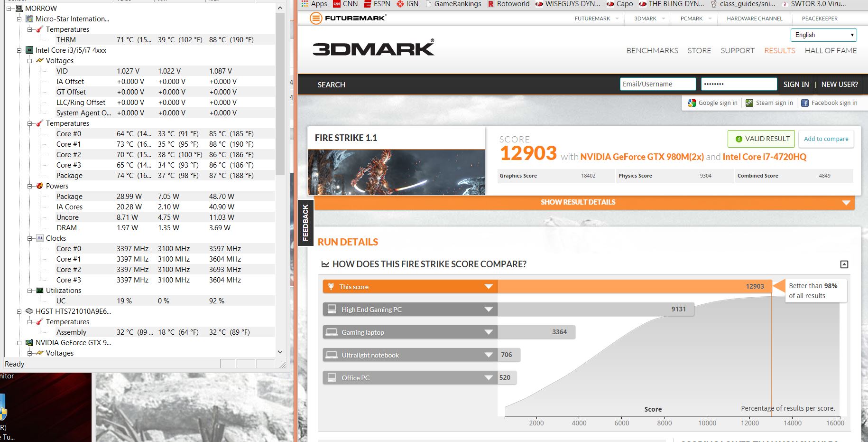
Task: Focus the Email/Username field
Action: tap(657, 84)
